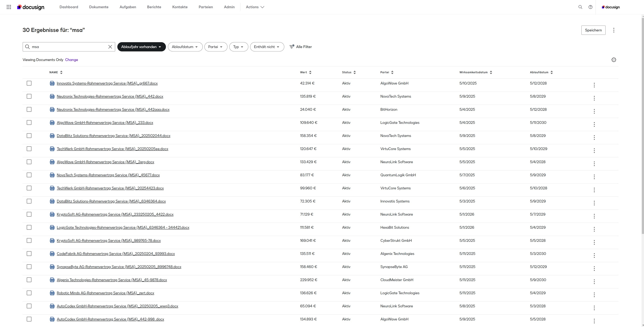Viewport: 644px width, 327px height.
Task: Sort by Wert column arrows
Action: click(310, 72)
